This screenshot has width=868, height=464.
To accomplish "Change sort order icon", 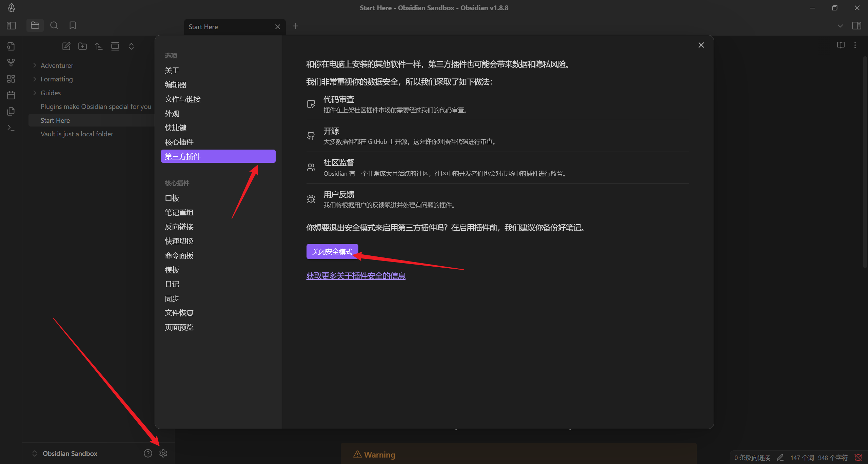I will [x=99, y=46].
